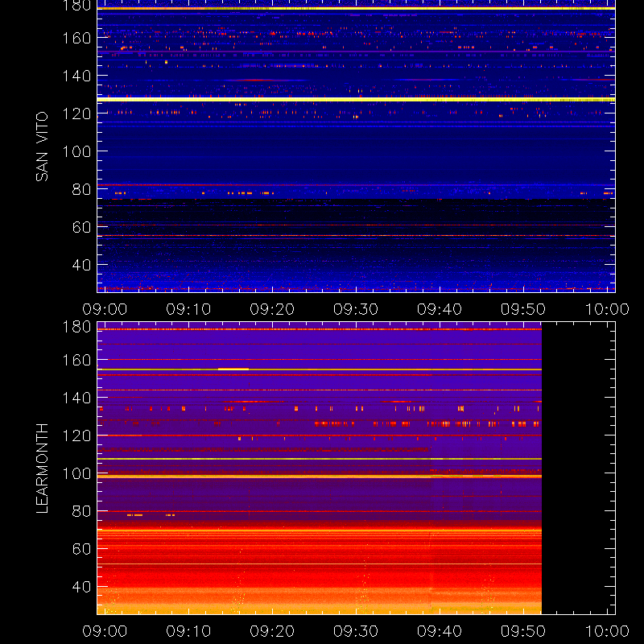Choose the 09:10 time label under Learmonth plot

coord(188,631)
